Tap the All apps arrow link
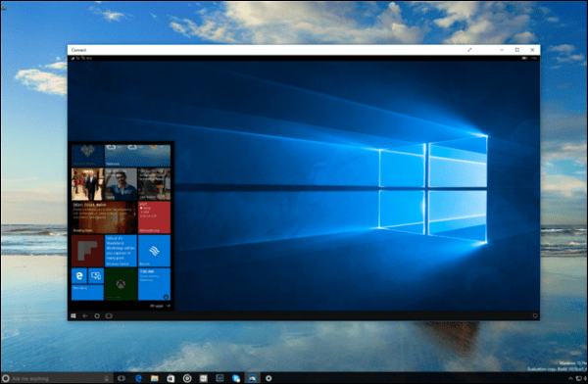 pos(160,306)
